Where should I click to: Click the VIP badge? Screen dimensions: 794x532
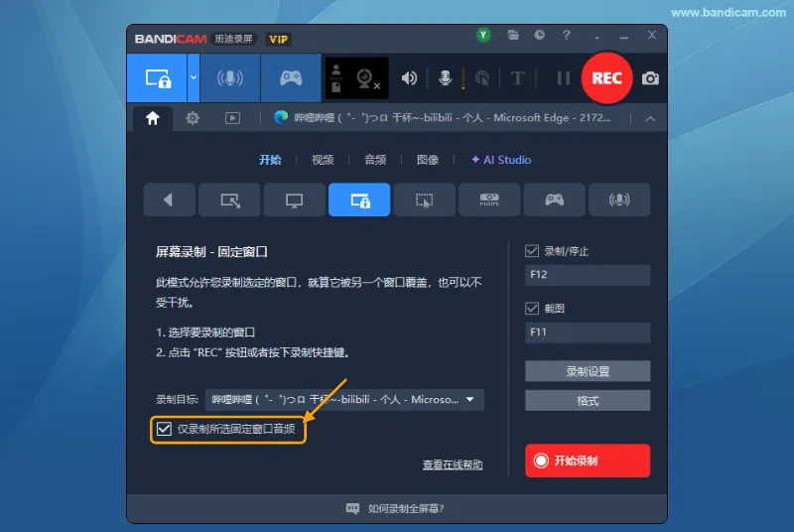[x=278, y=40]
